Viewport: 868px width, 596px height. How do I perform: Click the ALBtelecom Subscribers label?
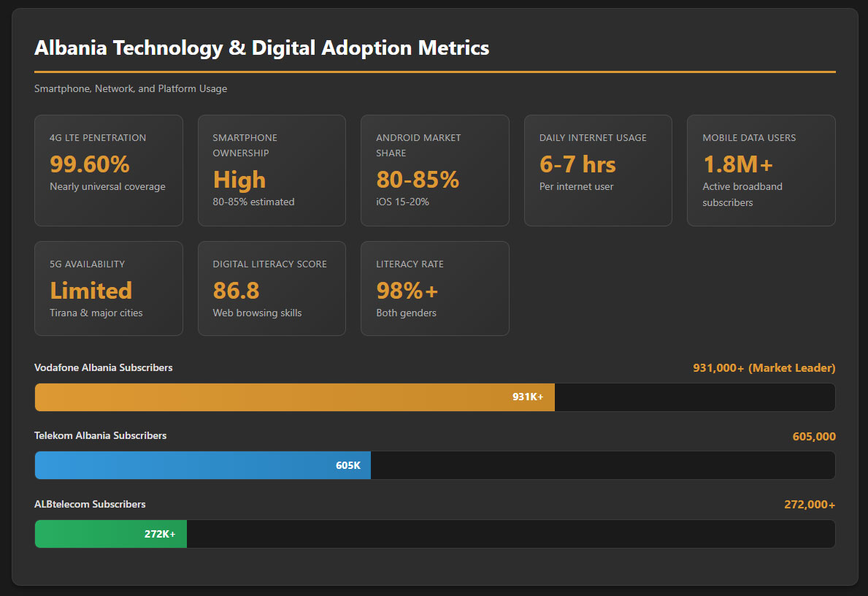(90, 504)
